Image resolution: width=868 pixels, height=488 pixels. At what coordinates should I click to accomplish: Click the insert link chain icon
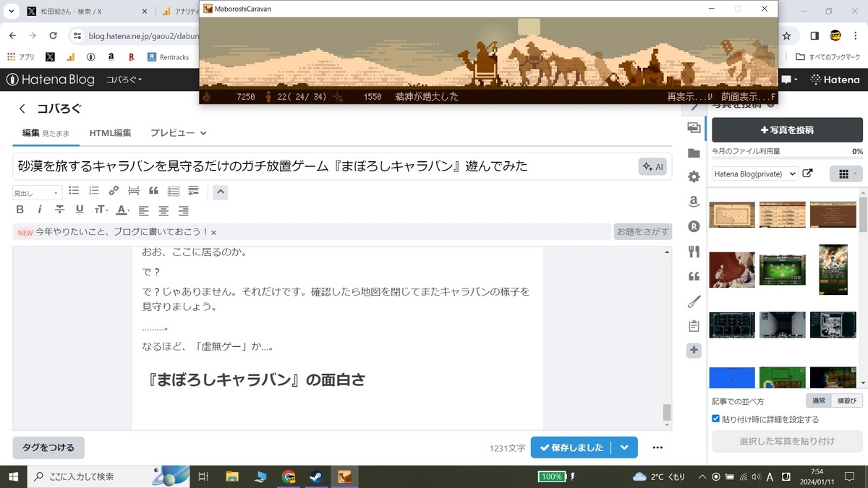[x=114, y=191]
